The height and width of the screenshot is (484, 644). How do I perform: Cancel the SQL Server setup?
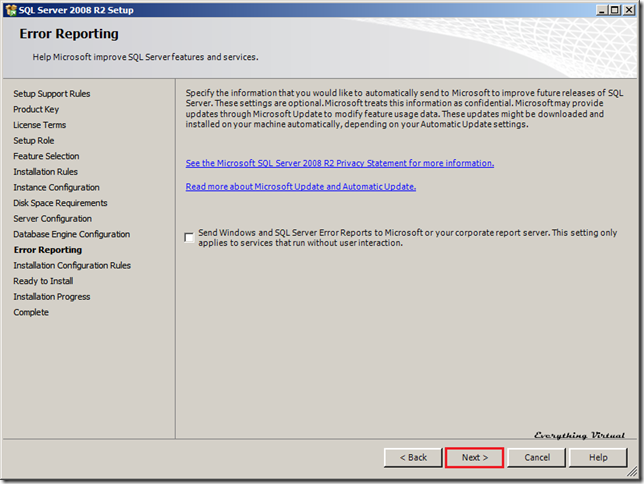point(536,457)
